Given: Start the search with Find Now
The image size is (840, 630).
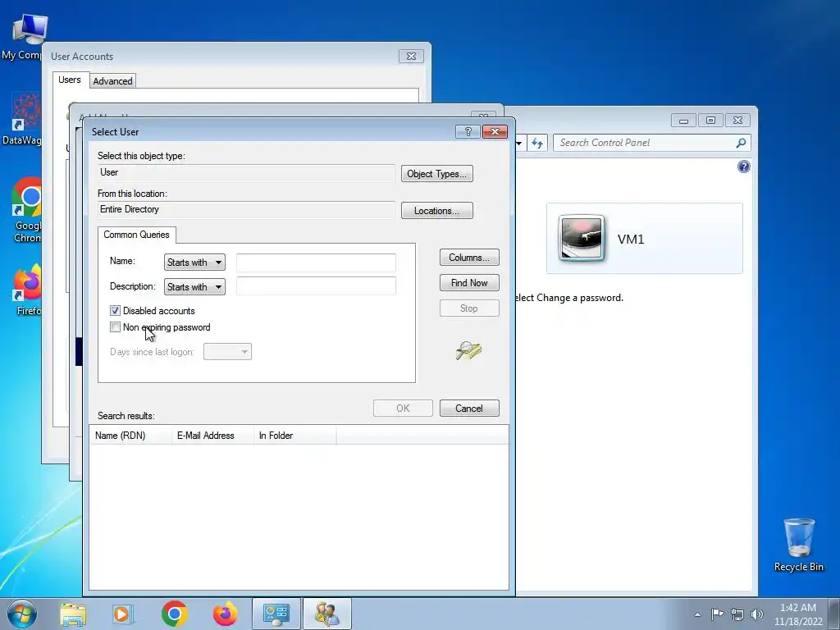Looking at the screenshot, I should (x=469, y=283).
